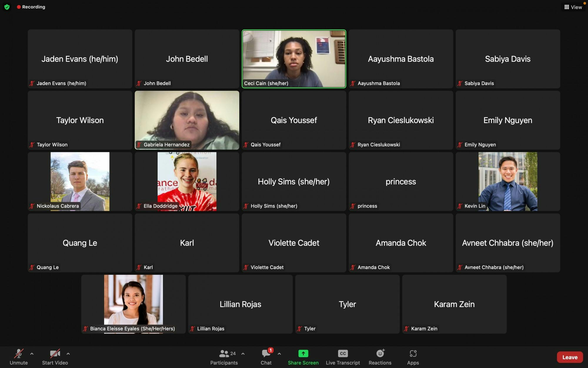The image size is (588, 368).
Task: Open the View layout menu
Action: pos(573,7)
